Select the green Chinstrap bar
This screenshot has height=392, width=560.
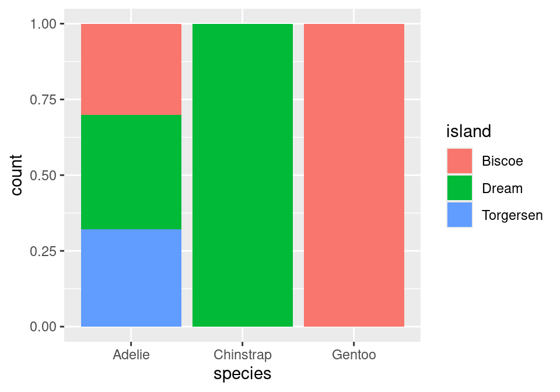(243, 175)
